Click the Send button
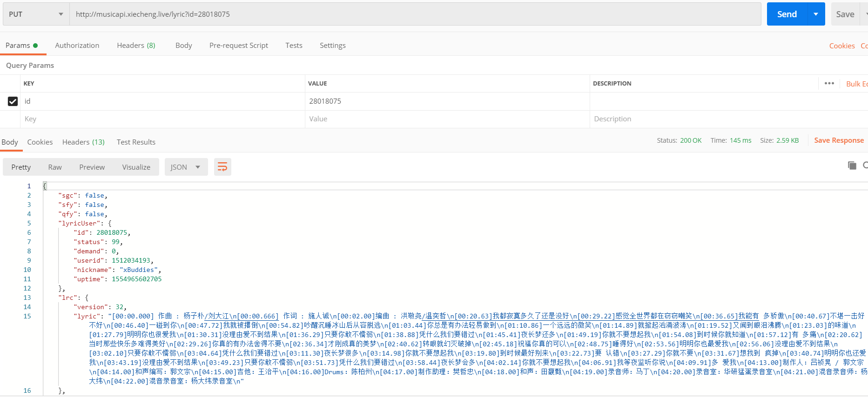This screenshot has width=868, height=397. [787, 14]
